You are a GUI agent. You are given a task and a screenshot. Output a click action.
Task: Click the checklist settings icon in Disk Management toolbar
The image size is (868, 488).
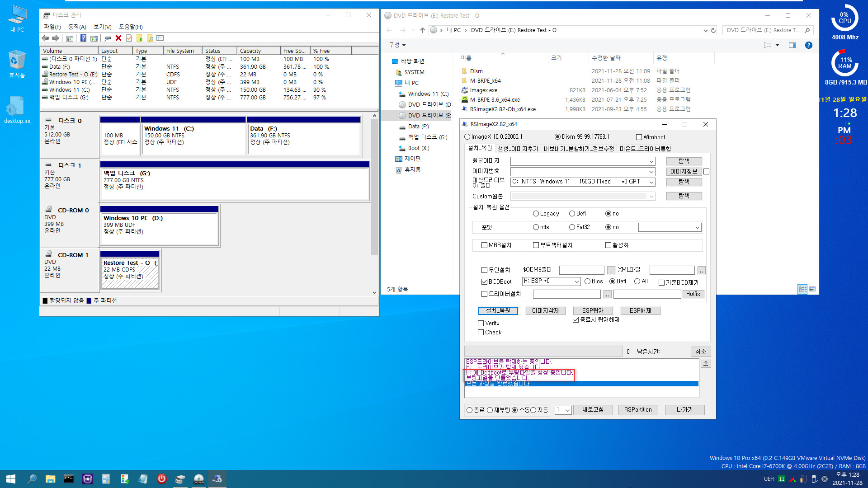click(x=160, y=38)
